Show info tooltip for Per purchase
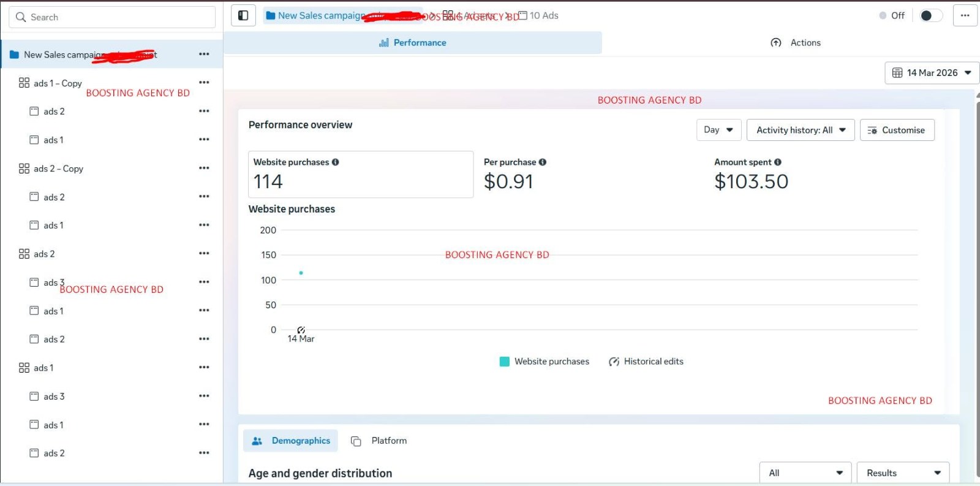Screen dimensions: 980x486 (543, 162)
